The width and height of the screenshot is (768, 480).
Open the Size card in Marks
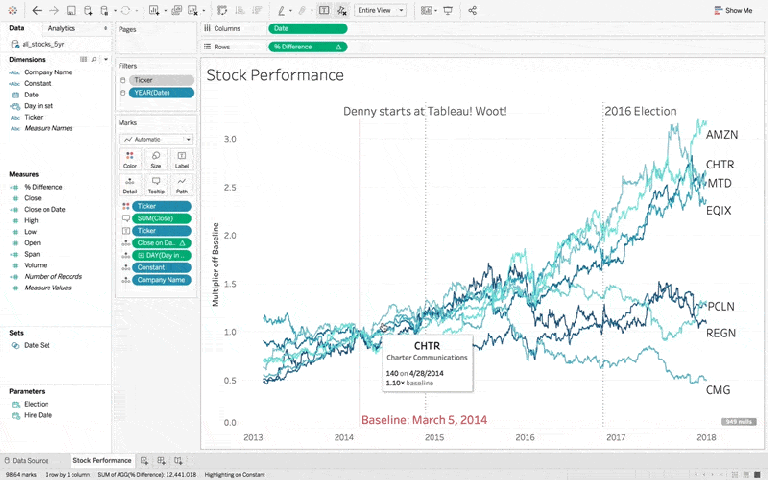click(x=156, y=159)
